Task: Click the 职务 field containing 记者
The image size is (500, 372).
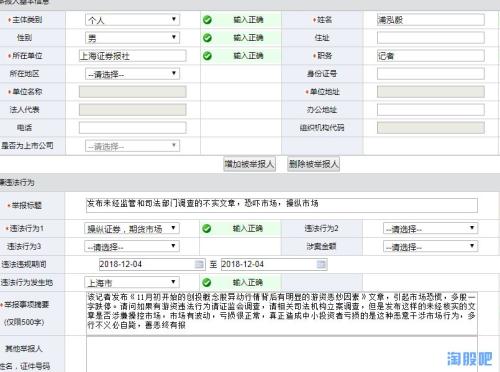Action: pos(431,56)
